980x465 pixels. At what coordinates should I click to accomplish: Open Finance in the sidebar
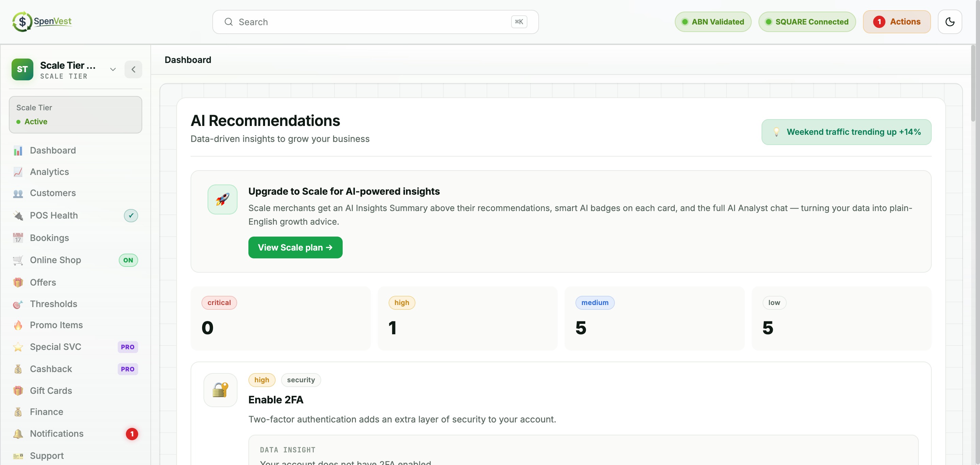[x=75, y=412]
